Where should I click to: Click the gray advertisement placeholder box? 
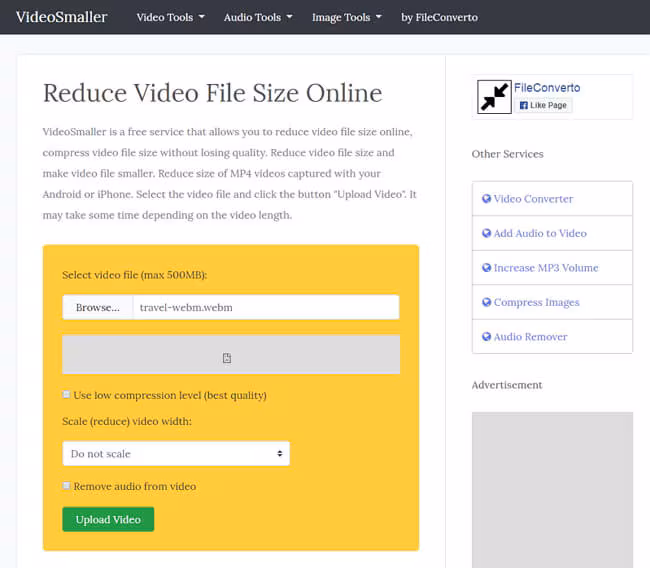click(x=552, y=490)
